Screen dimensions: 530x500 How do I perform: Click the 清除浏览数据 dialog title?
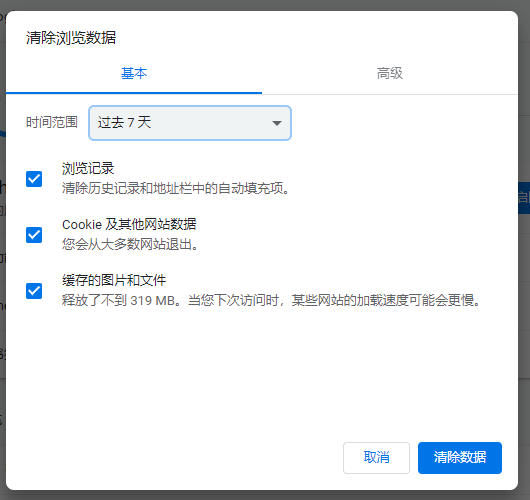[x=71, y=38]
